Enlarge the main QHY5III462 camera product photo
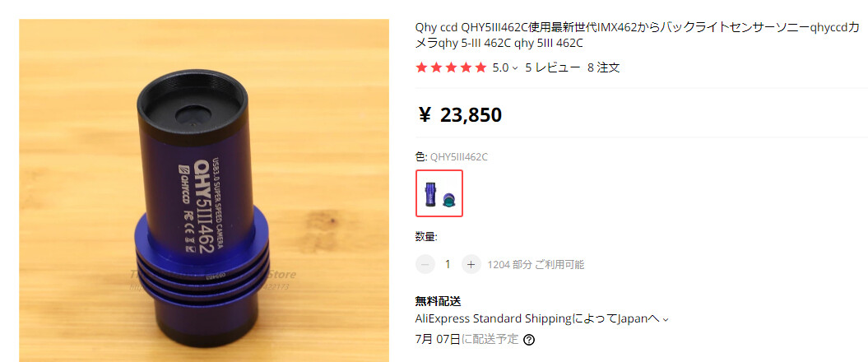The image size is (868, 362). pyautogui.click(x=204, y=190)
